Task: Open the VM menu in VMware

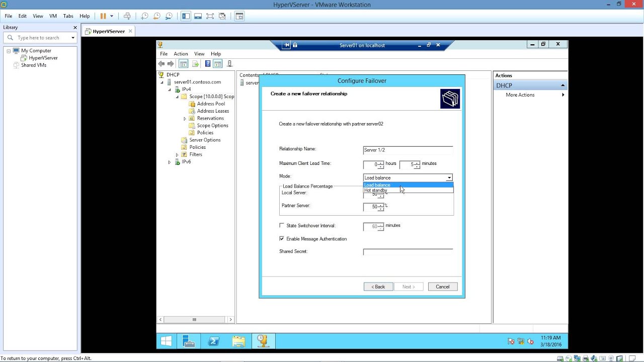Action: (x=53, y=16)
